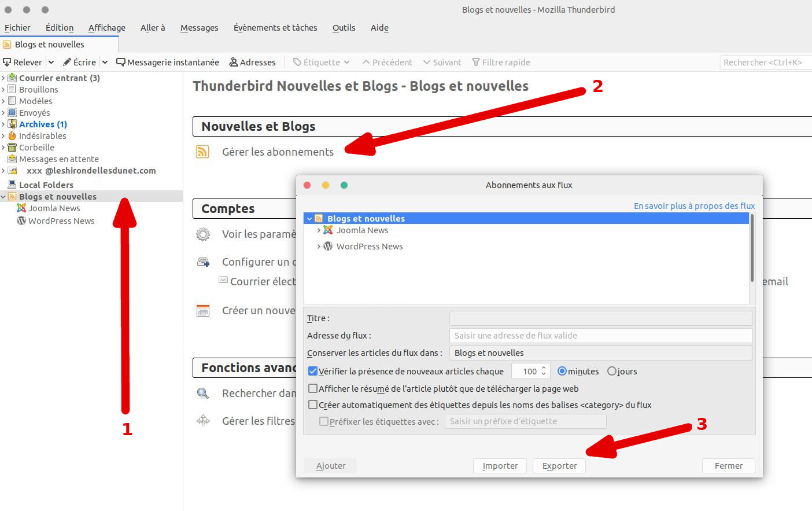Click the Local Folders computer icon

12,185
